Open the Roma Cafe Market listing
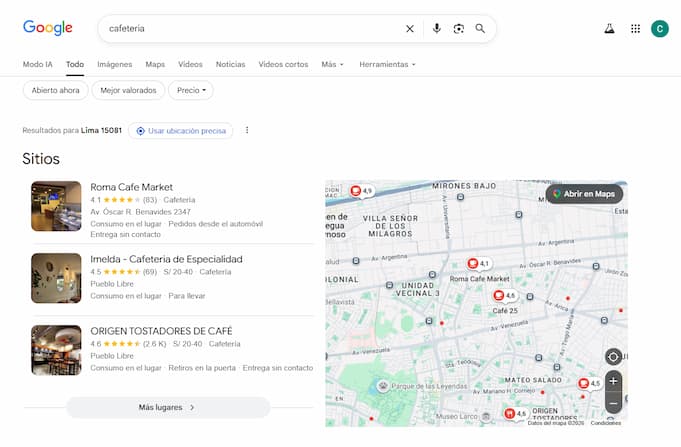Screen dimensions: 681x447 tap(131, 187)
